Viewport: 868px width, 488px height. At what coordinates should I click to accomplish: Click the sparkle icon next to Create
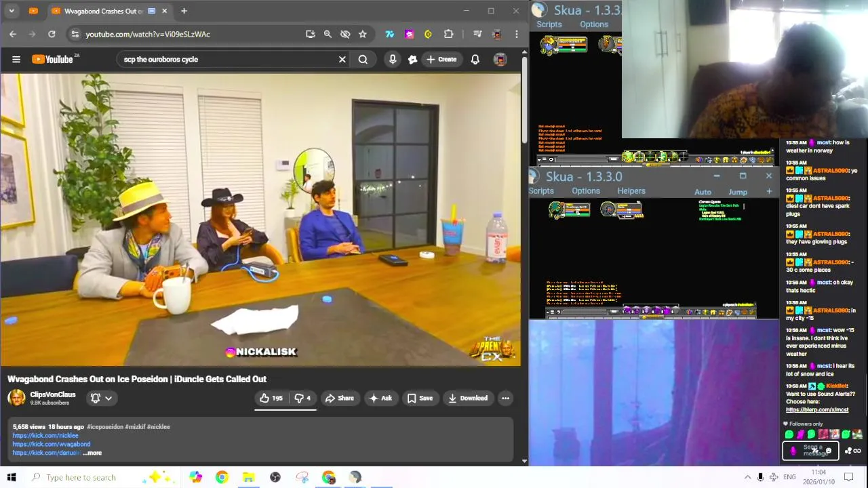tap(412, 60)
